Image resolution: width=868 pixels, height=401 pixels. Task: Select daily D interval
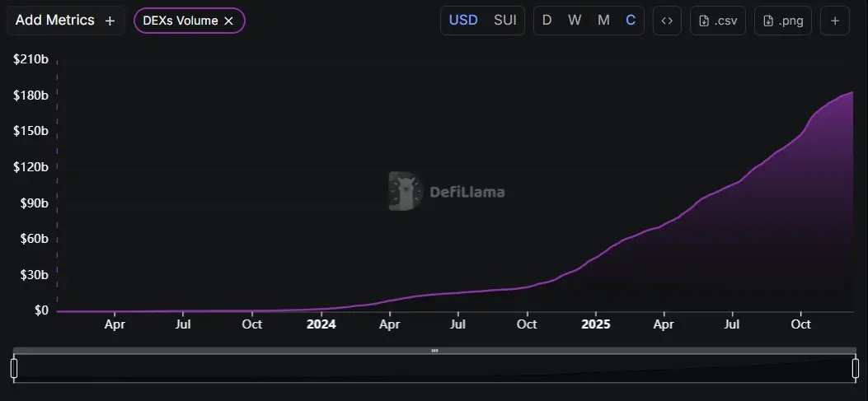pos(547,21)
